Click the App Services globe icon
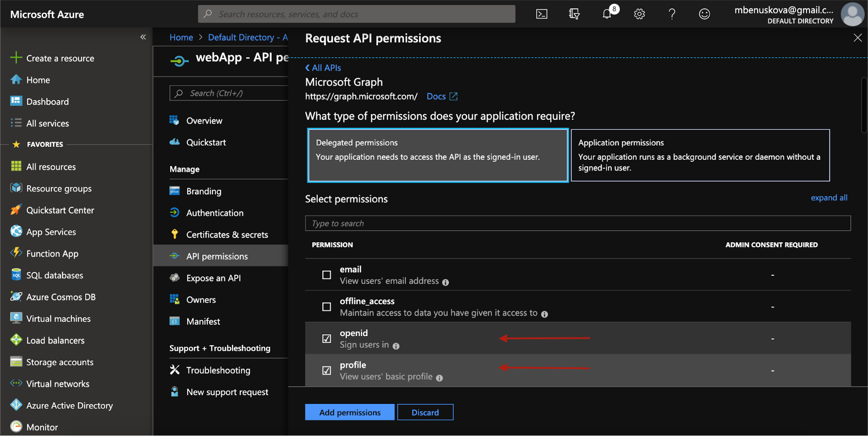868x436 pixels. point(16,231)
